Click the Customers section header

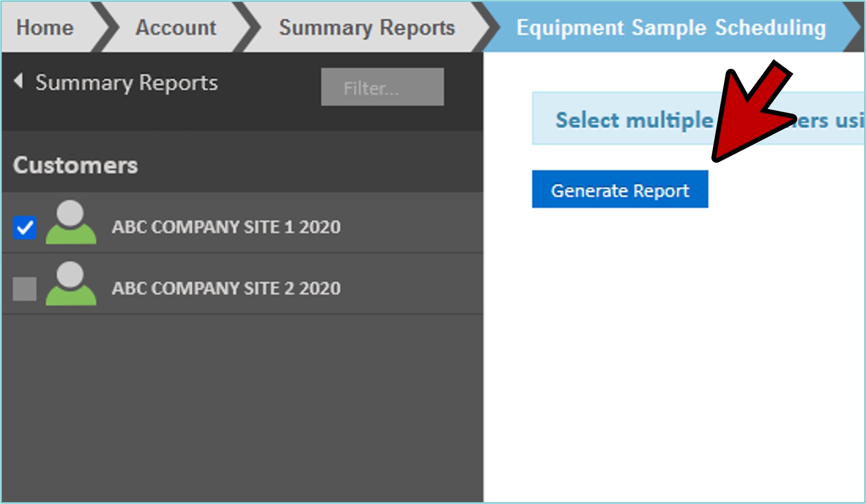coord(76,165)
